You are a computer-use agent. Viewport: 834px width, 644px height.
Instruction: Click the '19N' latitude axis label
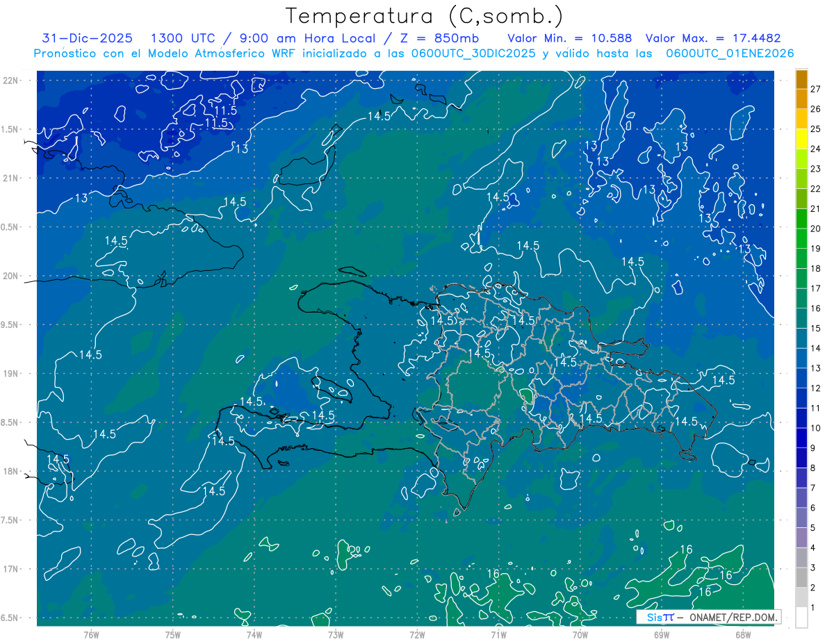(x=10, y=374)
